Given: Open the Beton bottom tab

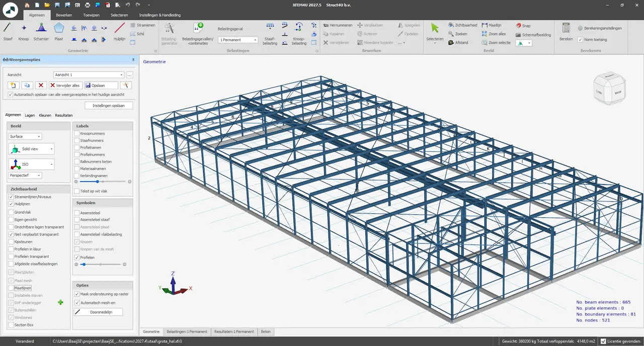Looking at the screenshot, I should (266, 331).
